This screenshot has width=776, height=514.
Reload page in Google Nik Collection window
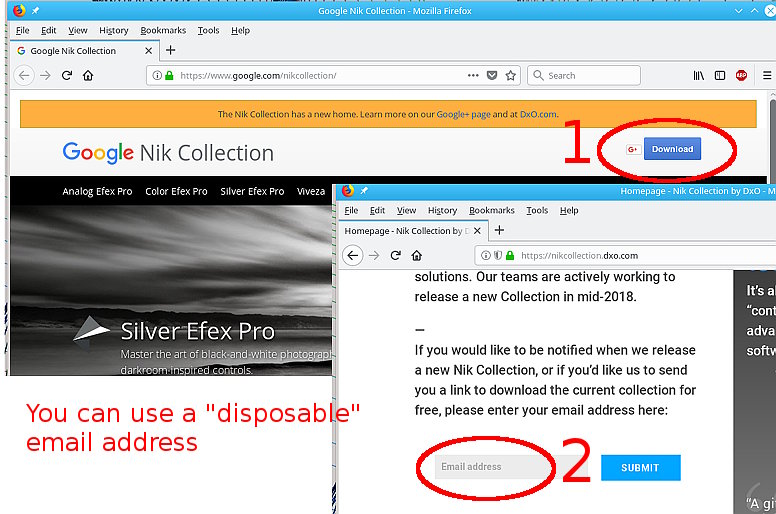coord(67,76)
